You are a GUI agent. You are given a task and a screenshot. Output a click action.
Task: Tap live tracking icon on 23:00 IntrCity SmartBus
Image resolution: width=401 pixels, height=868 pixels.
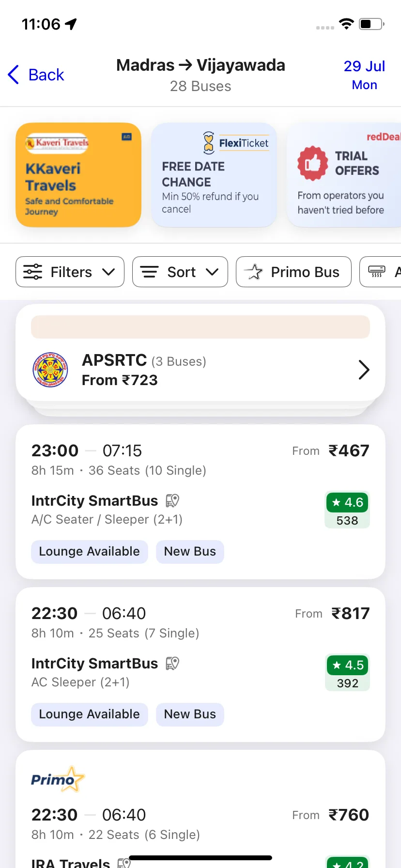pos(172,500)
